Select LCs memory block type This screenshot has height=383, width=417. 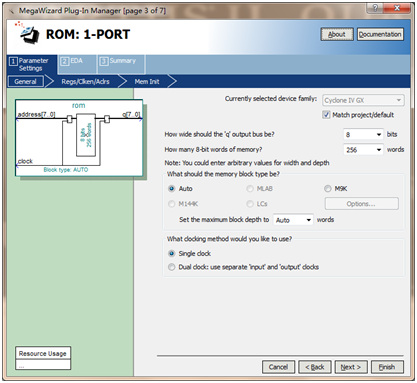point(250,204)
